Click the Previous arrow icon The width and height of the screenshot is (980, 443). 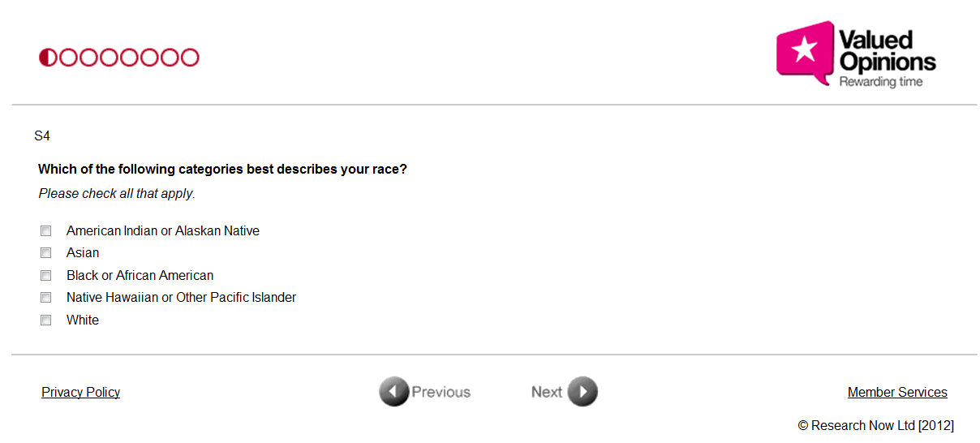click(393, 392)
